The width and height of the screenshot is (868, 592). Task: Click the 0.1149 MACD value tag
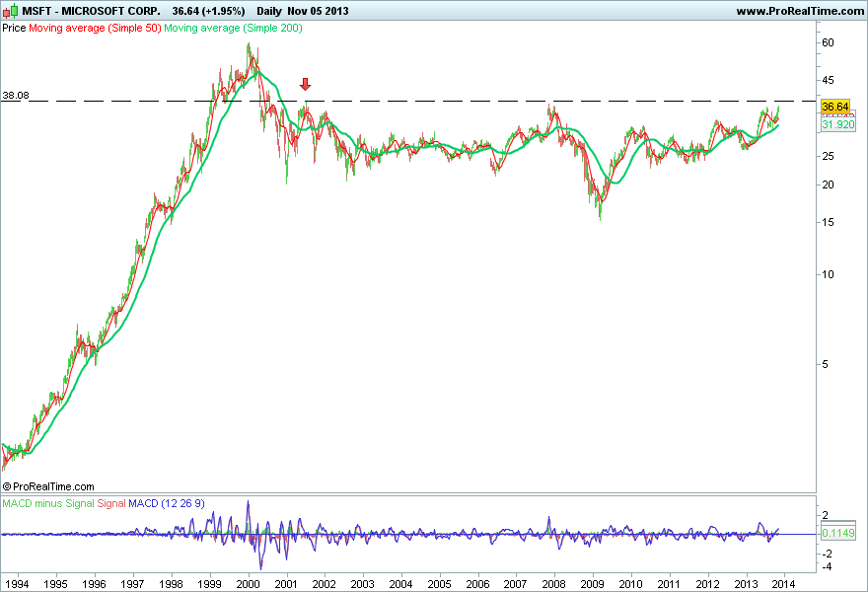pos(838,533)
